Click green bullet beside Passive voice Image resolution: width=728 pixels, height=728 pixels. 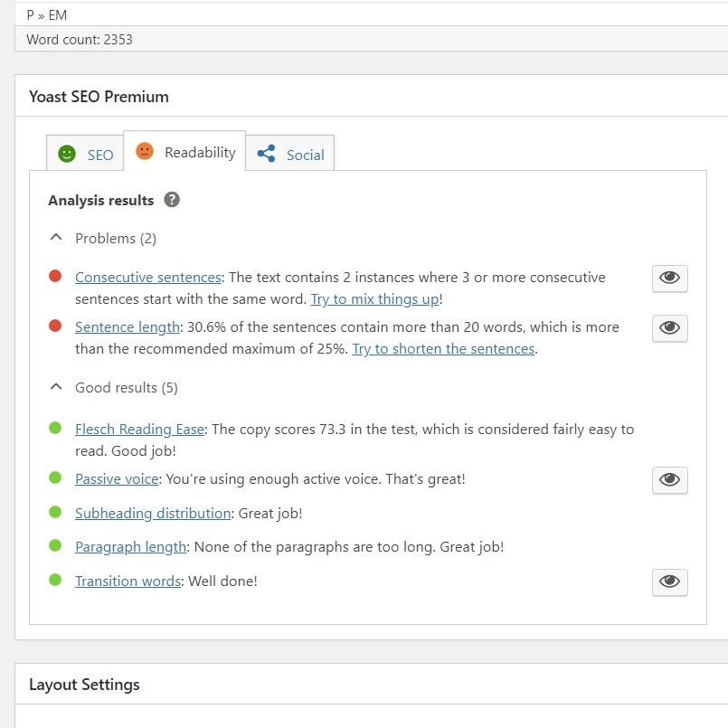pyautogui.click(x=55, y=477)
